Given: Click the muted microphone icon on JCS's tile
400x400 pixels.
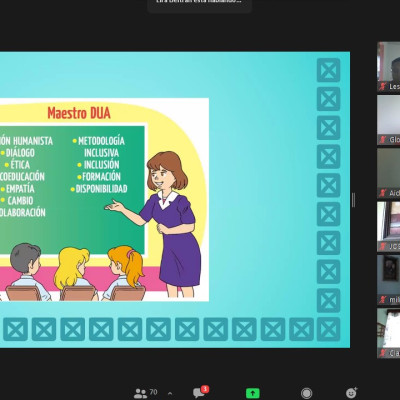Looking at the screenshot, I should [383, 247].
